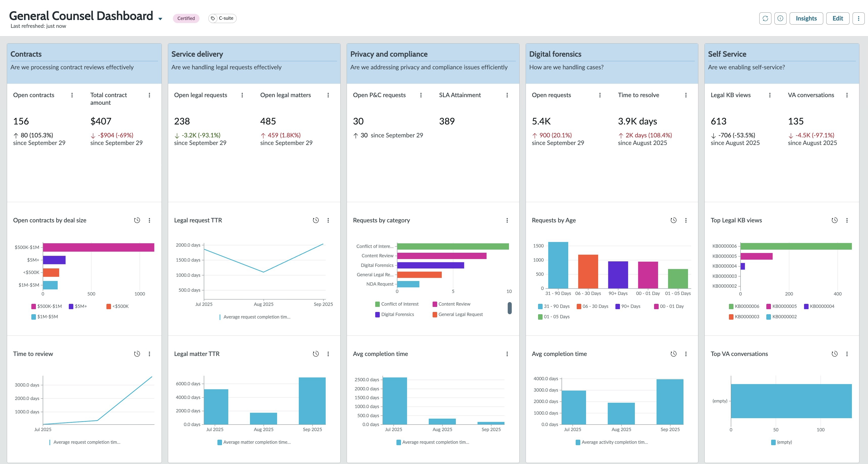868x464 pixels.
Task: Click the Time to resolve value 3.9K days
Action: pos(637,121)
